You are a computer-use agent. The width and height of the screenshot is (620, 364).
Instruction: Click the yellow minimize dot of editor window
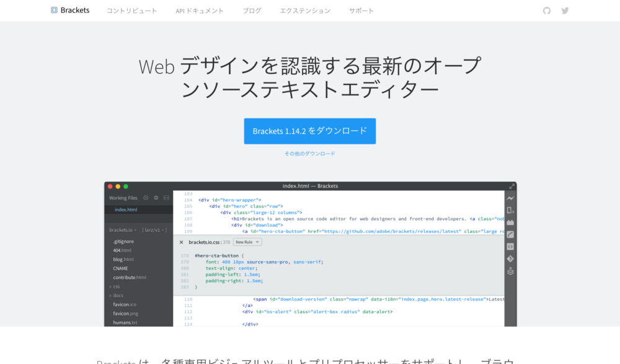point(118,187)
